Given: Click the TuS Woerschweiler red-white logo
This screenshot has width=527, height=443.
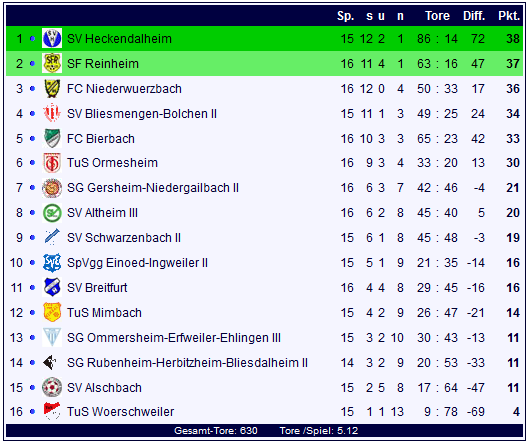Looking at the screenshot, I should pyautogui.click(x=52, y=411).
